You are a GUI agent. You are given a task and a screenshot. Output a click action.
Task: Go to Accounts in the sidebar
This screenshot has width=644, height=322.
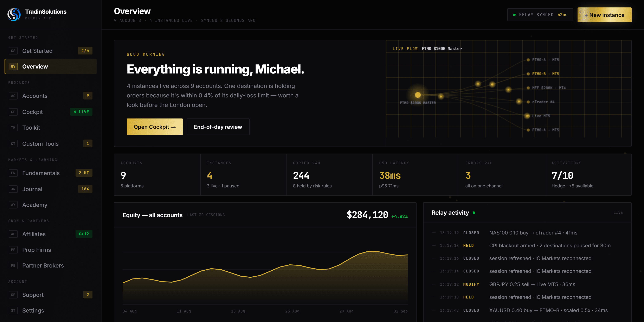51,96
